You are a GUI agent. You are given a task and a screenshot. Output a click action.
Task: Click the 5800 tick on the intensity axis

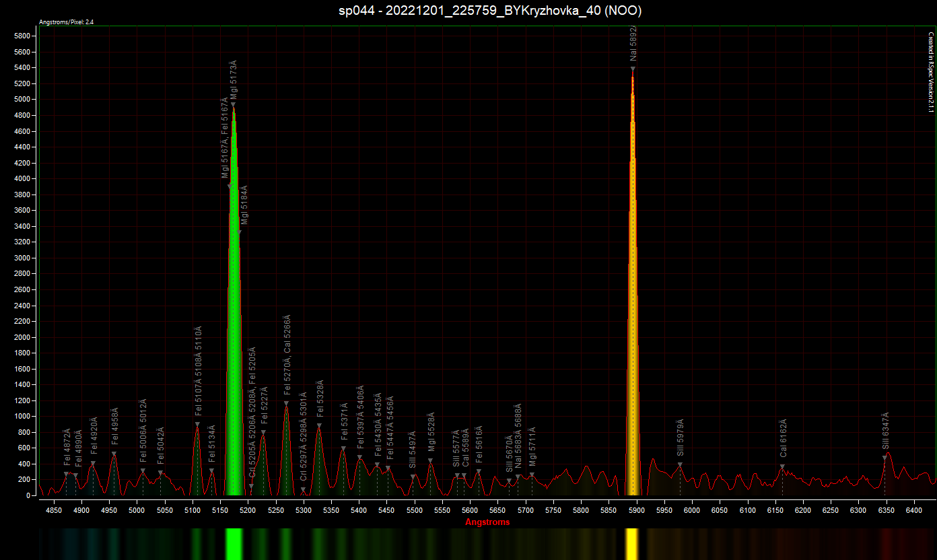point(24,36)
